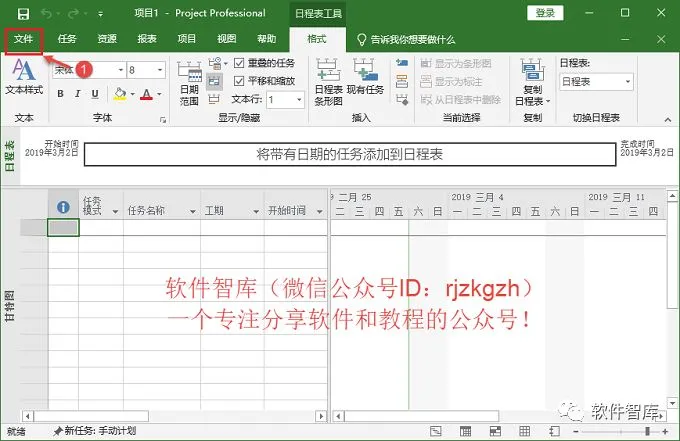Screen dimensions: 680x441
Task: Switch to Gantt chart view in status bar
Action: point(435,431)
